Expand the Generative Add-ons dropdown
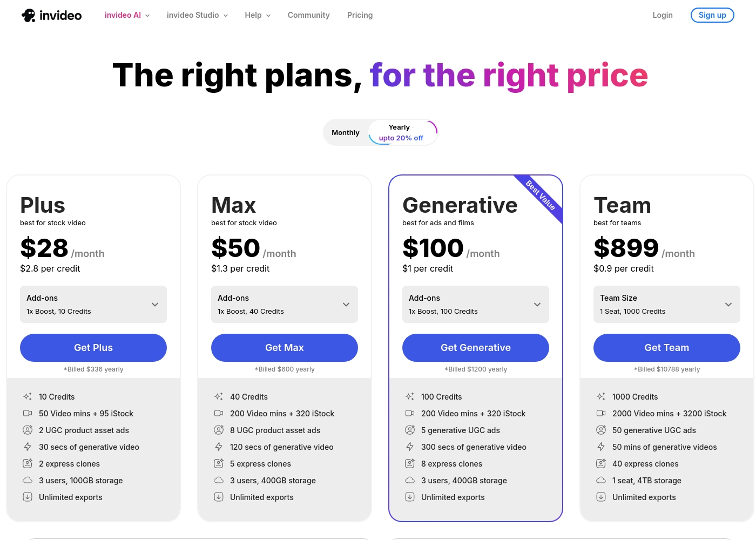The image size is (756, 540). click(476, 304)
